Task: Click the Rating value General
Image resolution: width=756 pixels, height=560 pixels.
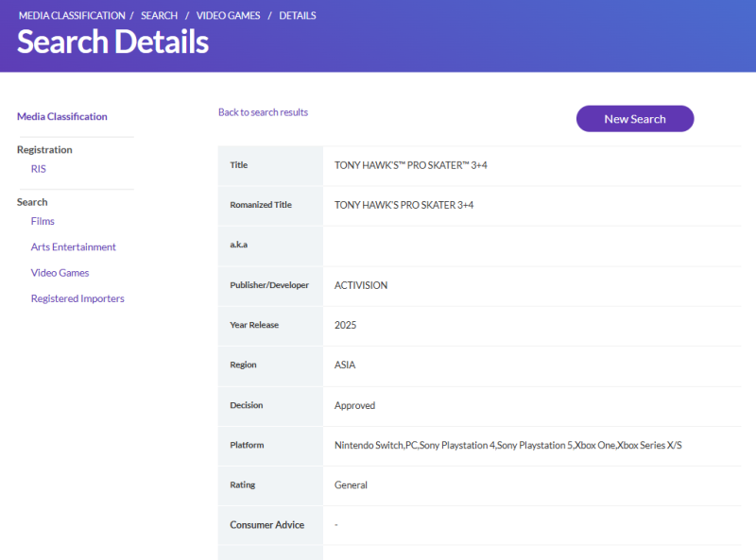Action: 351,485
